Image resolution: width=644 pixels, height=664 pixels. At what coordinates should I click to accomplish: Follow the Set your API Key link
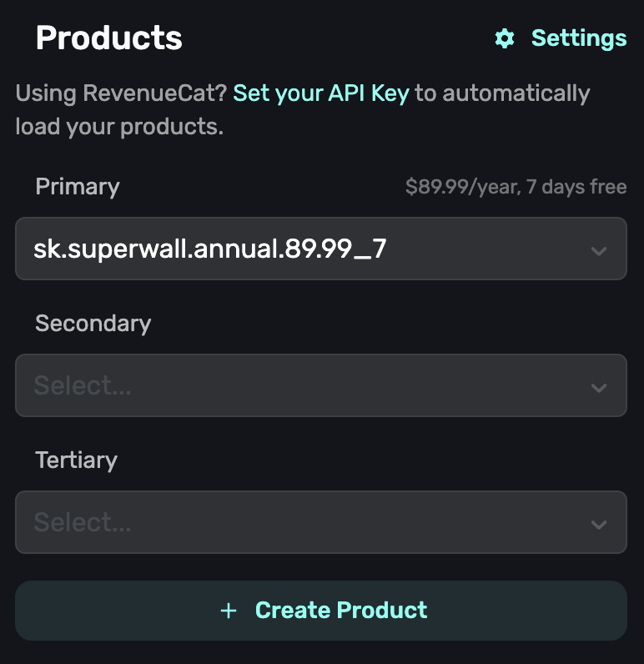(x=321, y=93)
